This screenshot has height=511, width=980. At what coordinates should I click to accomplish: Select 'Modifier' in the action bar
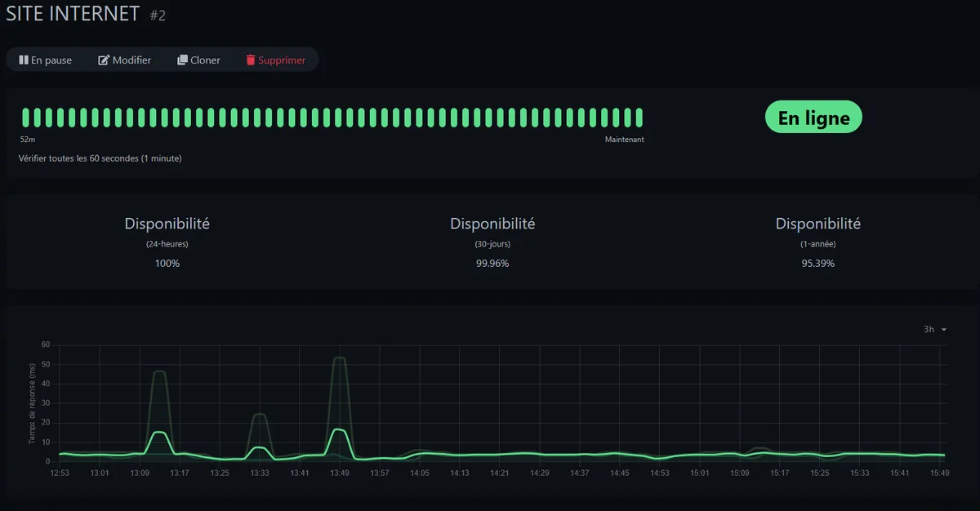[124, 60]
